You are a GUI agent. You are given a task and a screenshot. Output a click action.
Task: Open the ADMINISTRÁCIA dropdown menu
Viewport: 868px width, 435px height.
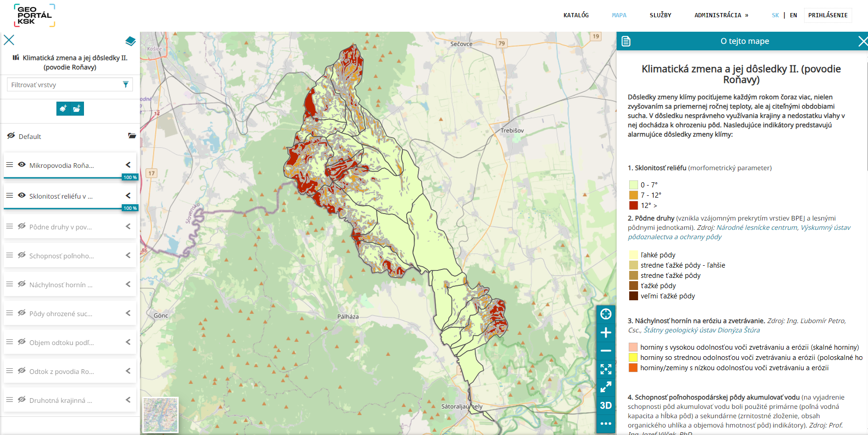721,15
